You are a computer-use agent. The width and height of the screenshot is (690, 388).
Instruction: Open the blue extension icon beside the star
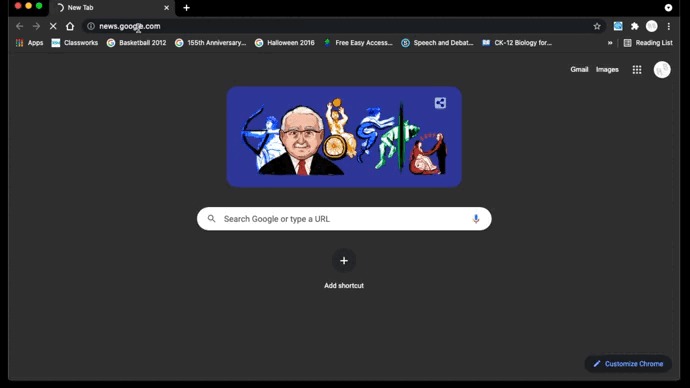click(x=618, y=26)
